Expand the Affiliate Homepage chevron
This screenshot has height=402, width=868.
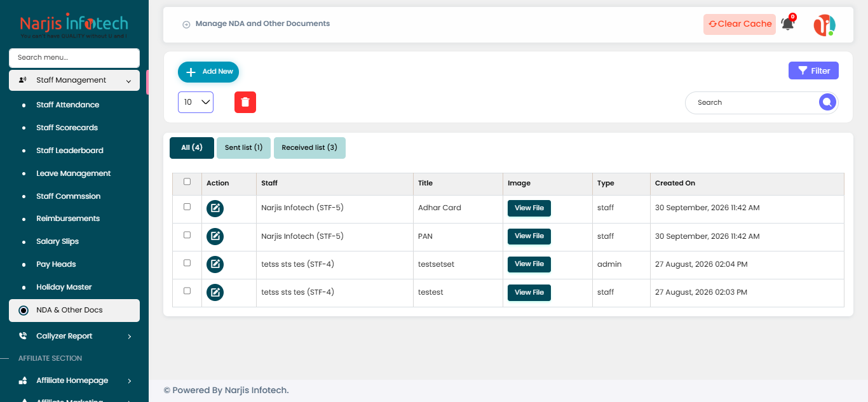point(129,380)
